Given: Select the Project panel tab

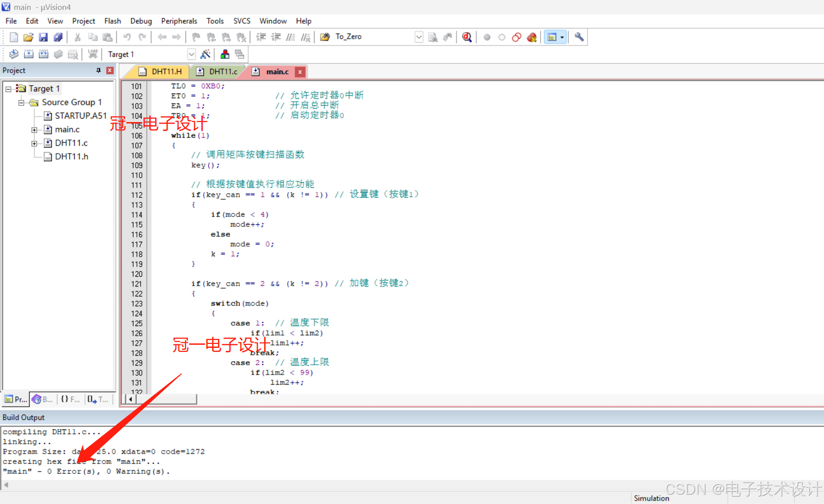Looking at the screenshot, I should (x=16, y=399).
